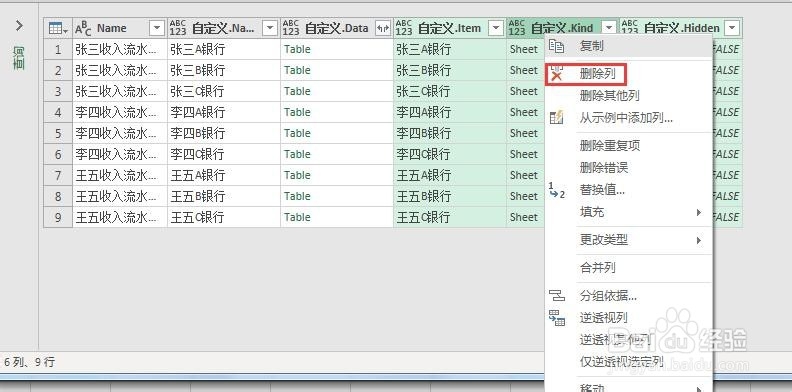Click Sheet cell in row 6
The width and height of the screenshot is (792, 392).
[x=525, y=154]
